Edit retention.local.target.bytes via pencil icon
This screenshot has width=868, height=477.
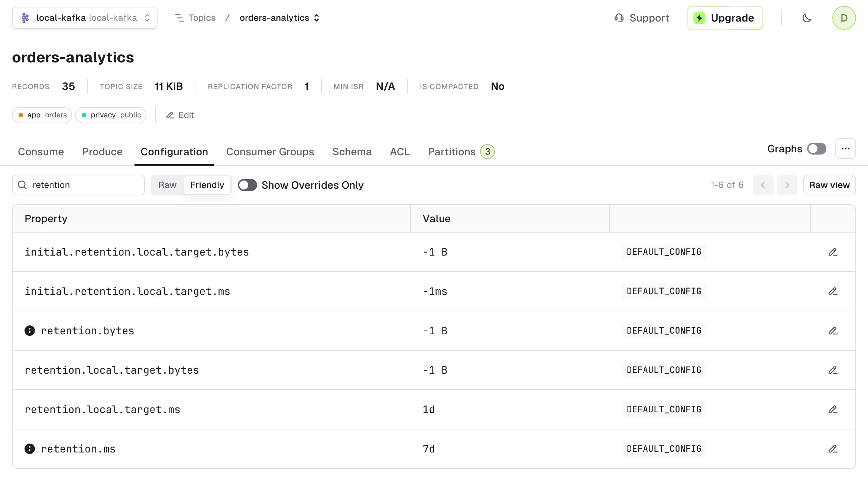tap(833, 370)
